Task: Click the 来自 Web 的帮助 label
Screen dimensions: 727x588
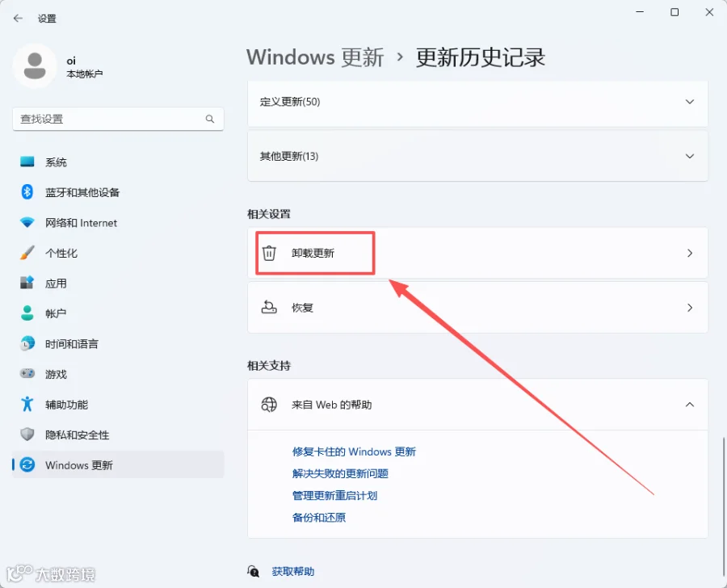Action: click(x=331, y=405)
